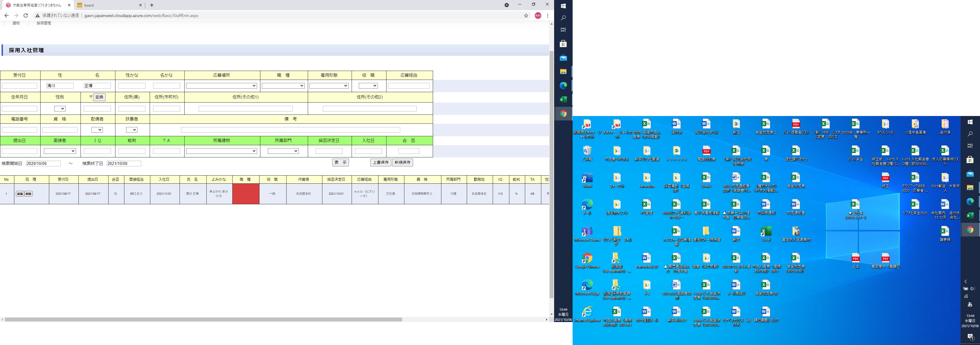Click the browser reload icon
Image resolution: width=980 pixels, height=345 pixels.
click(x=25, y=16)
